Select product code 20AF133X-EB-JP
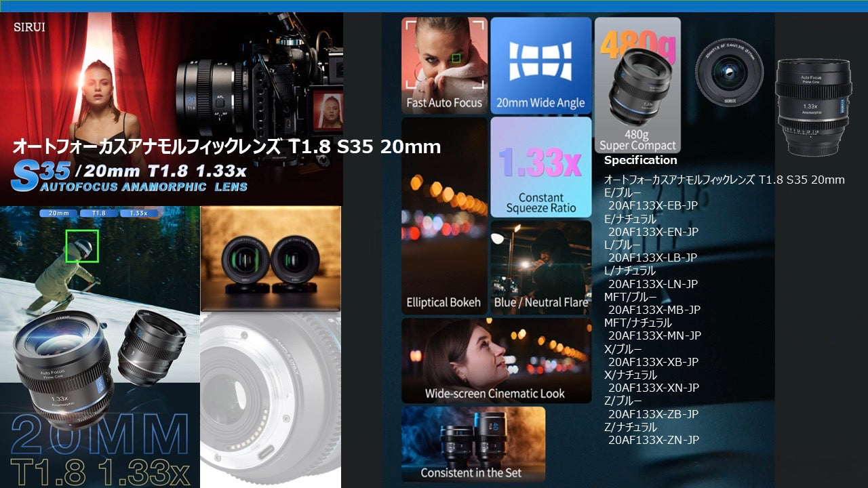Viewport: 868px width, 488px height. [653, 206]
